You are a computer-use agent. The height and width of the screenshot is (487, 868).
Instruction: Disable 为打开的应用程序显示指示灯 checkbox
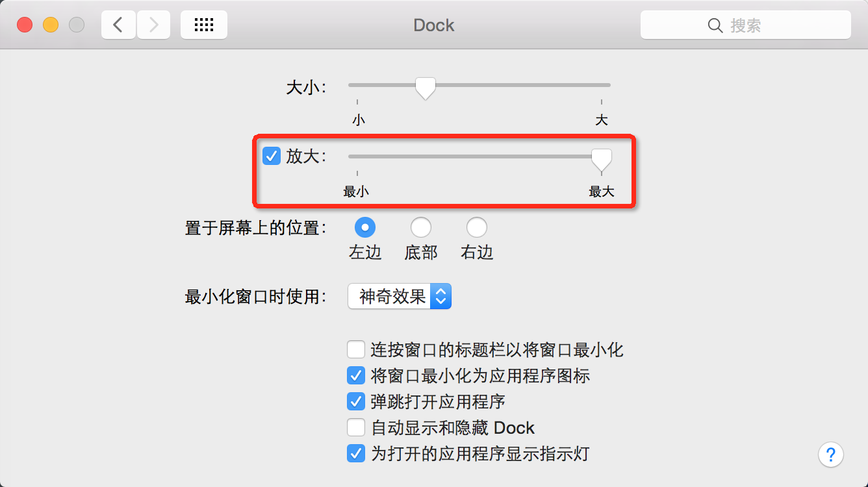[355, 453]
